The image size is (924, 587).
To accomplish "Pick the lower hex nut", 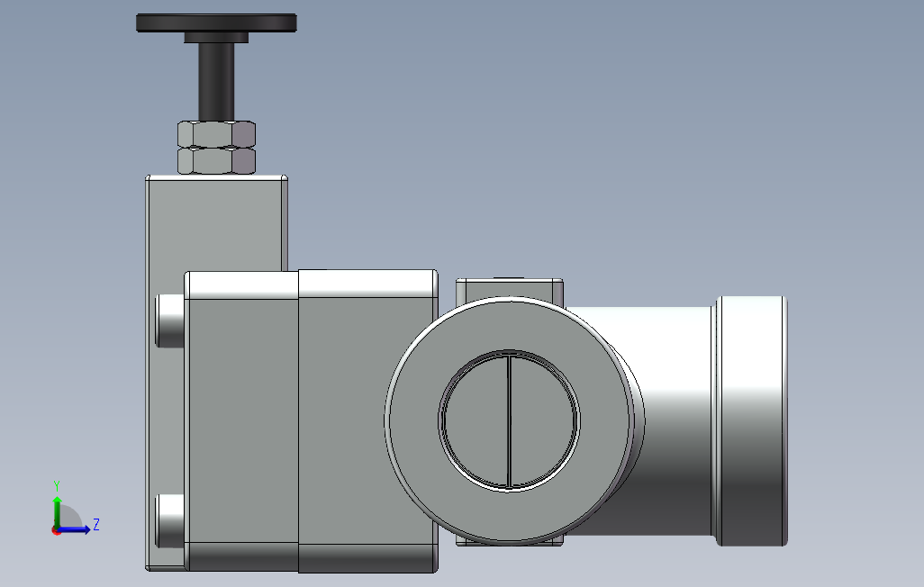I will 216,161.
